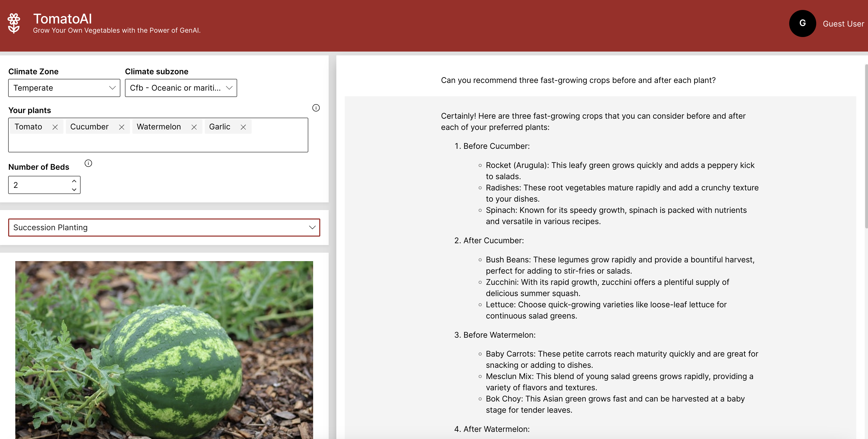The height and width of the screenshot is (439, 868).
Task: Increase number of beds with up arrow
Action: point(74,181)
